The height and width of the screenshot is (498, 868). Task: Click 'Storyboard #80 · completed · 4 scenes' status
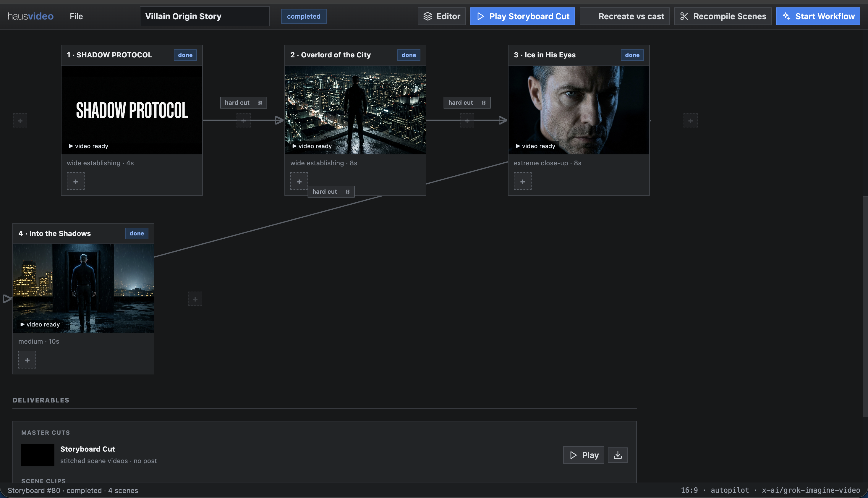(73, 491)
